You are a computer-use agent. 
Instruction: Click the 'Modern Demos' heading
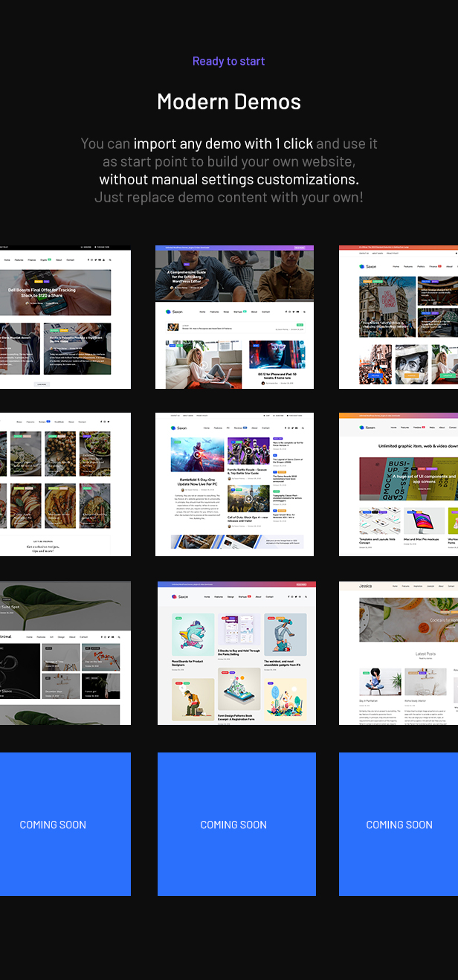click(x=229, y=101)
